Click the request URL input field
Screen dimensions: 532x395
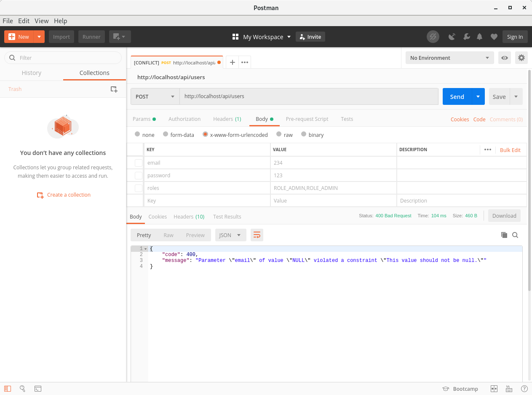point(309,96)
